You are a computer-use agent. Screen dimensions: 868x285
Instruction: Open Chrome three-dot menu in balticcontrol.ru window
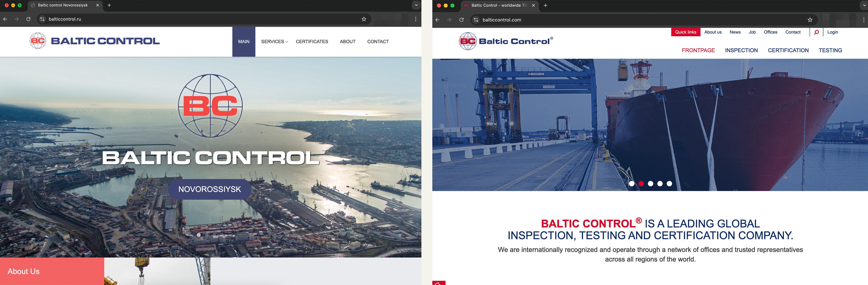416,19
